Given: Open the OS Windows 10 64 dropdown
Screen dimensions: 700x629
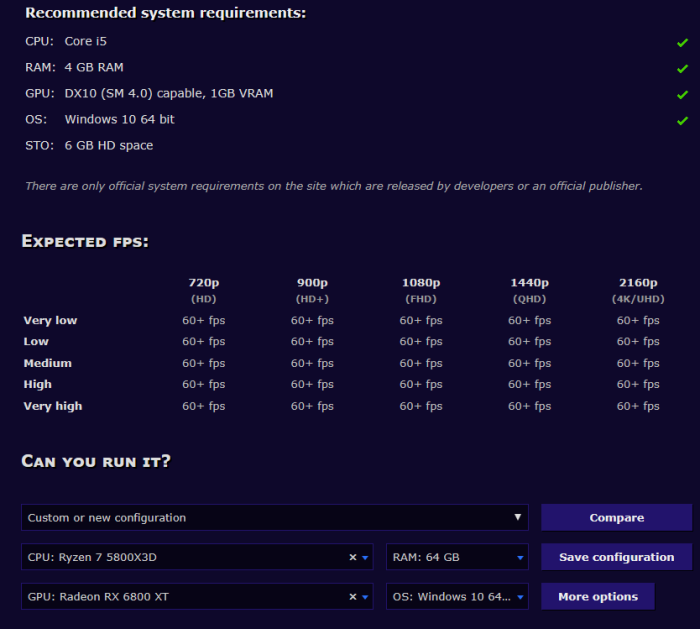Looking at the screenshot, I should click(457, 596).
